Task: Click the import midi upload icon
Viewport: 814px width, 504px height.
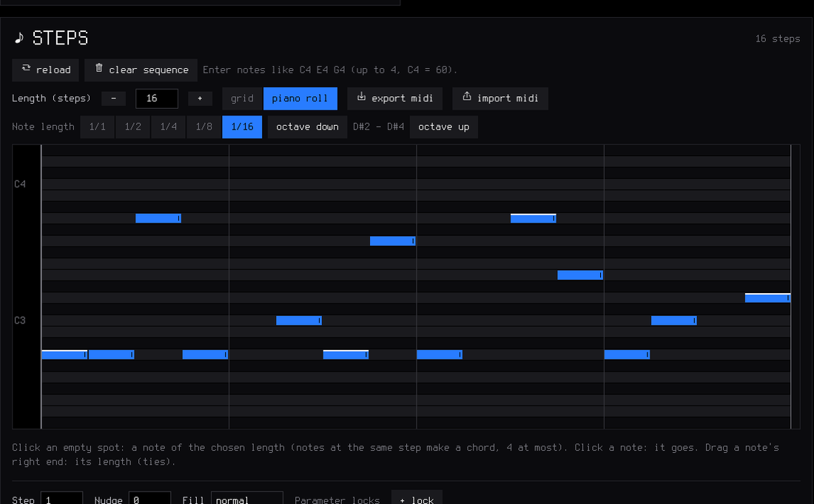Action: pos(467,96)
